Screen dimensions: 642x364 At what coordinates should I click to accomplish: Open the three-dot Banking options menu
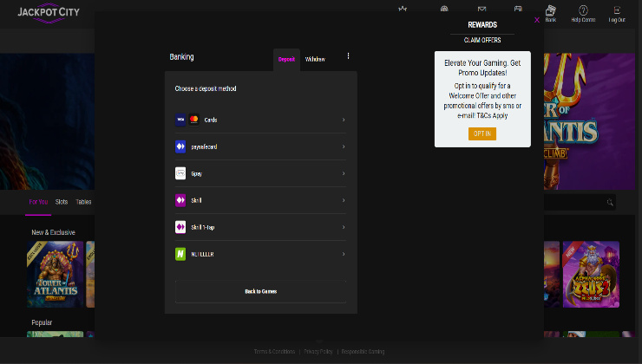click(x=348, y=55)
